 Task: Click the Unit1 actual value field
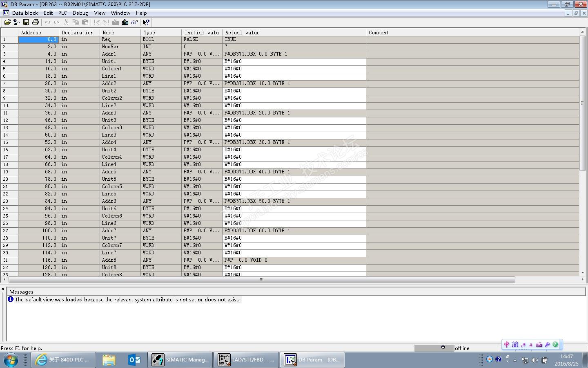[294, 61]
